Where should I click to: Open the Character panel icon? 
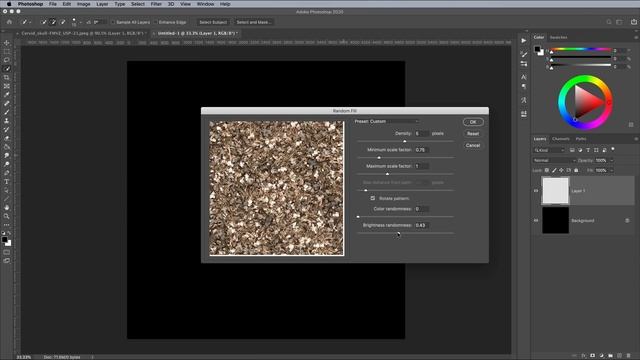[x=524, y=77]
